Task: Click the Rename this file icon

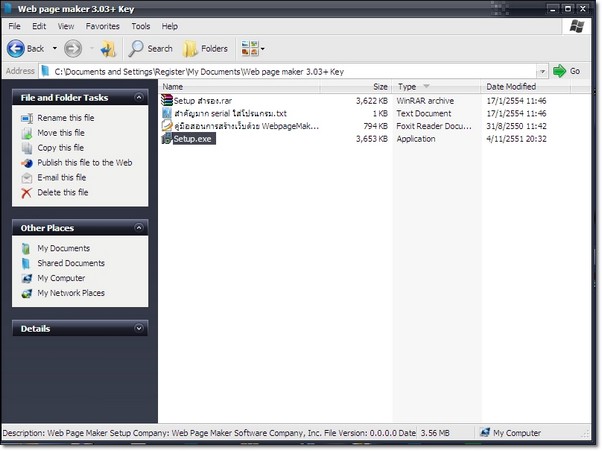Action: click(27, 118)
